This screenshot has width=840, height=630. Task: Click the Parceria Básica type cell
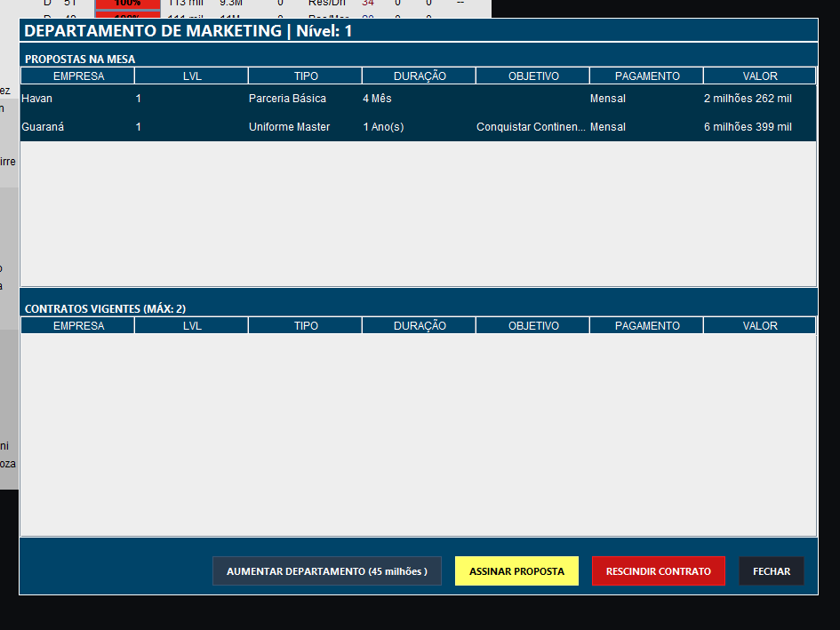click(x=287, y=99)
